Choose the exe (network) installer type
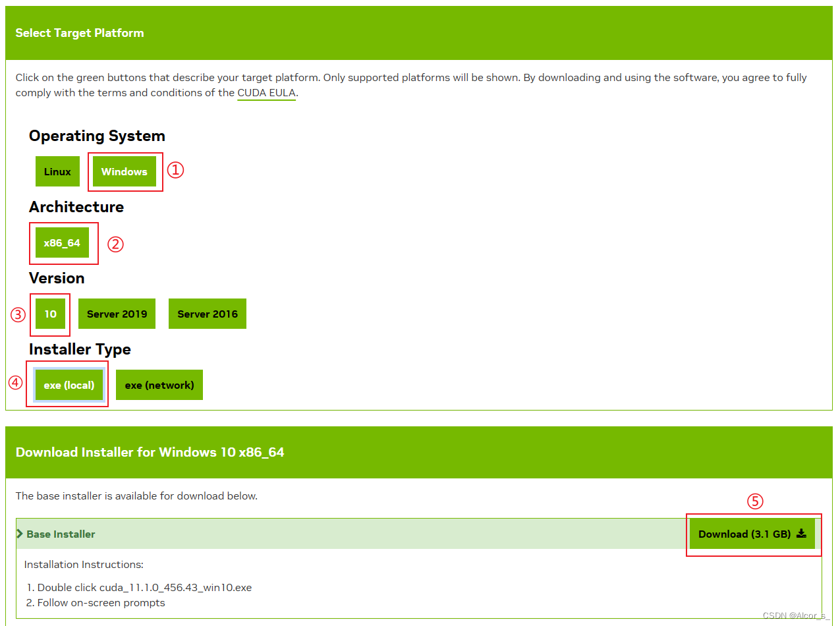 tap(159, 385)
